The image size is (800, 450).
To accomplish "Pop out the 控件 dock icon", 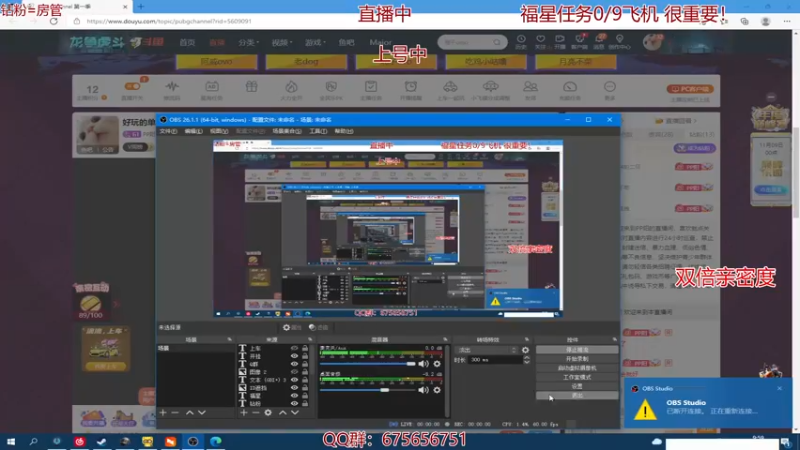I will [614, 339].
